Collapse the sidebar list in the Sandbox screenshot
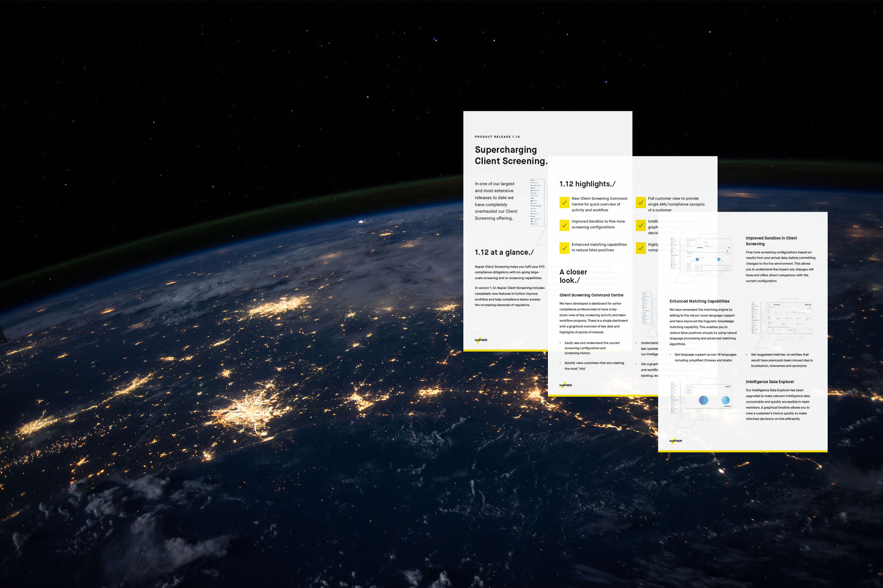 pyautogui.click(x=674, y=253)
